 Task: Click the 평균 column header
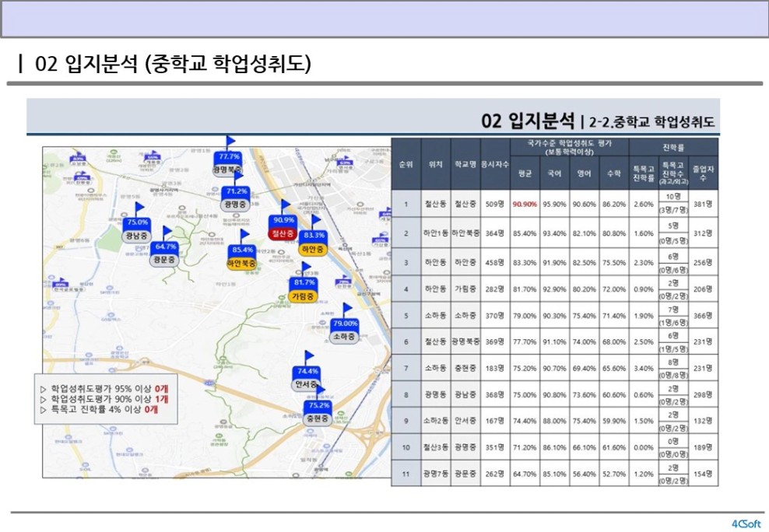tap(525, 173)
